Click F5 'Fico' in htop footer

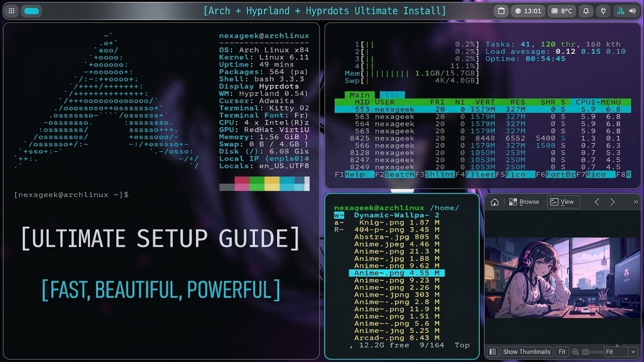click(x=515, y=174)
